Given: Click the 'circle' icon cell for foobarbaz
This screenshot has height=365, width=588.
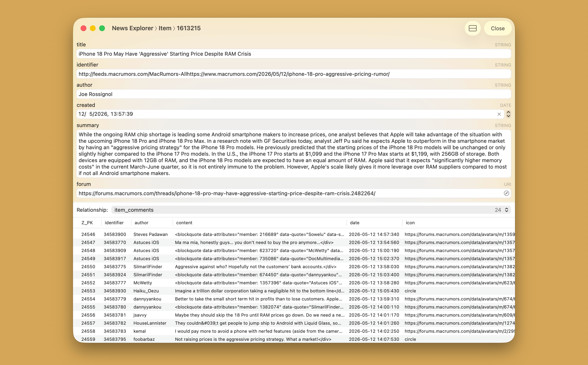Looking at the screenshot, I should 410,339.
